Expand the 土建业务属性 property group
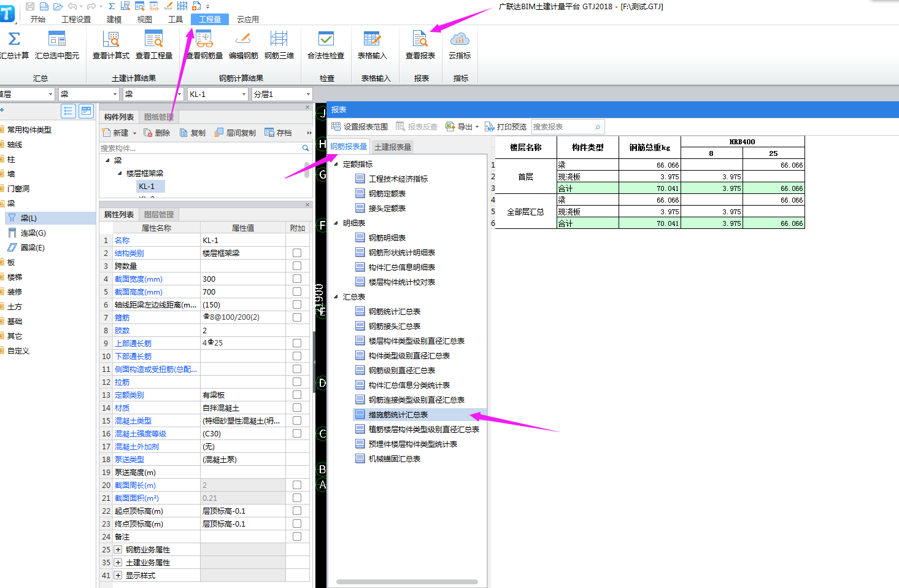 coord(118,562)
